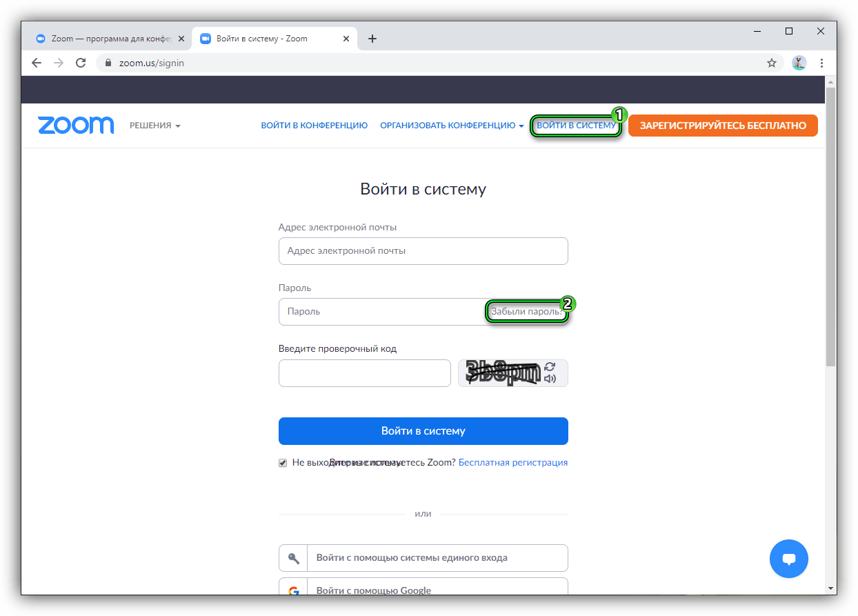Click the Zoom logo
Image resolution: width=858 pixels, height=616 pixels.
(76, 125)
